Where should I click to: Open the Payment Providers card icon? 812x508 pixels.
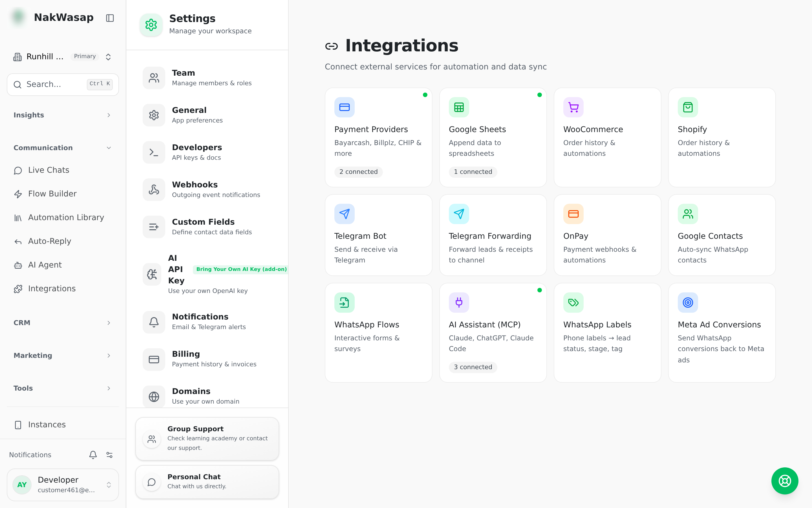click(344, 107)
